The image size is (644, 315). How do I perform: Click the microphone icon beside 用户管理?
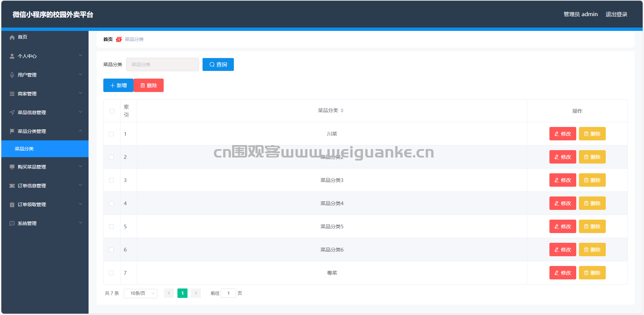click(x=12, y=75)
